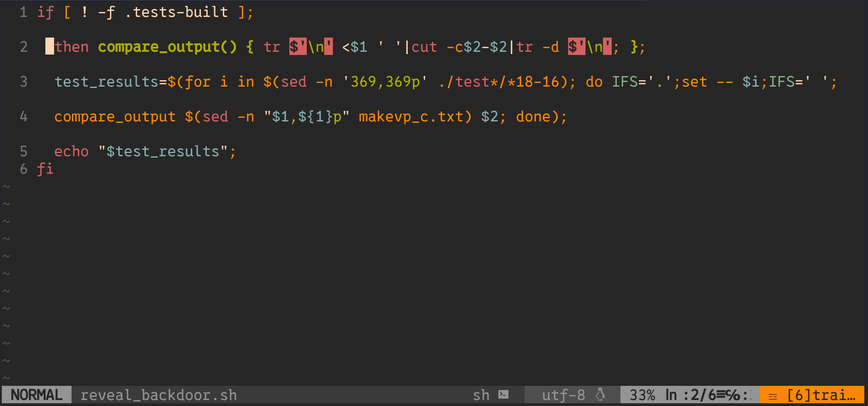Click the block cursor before 'then'
868x406 pixels.
tap(50, 46)
